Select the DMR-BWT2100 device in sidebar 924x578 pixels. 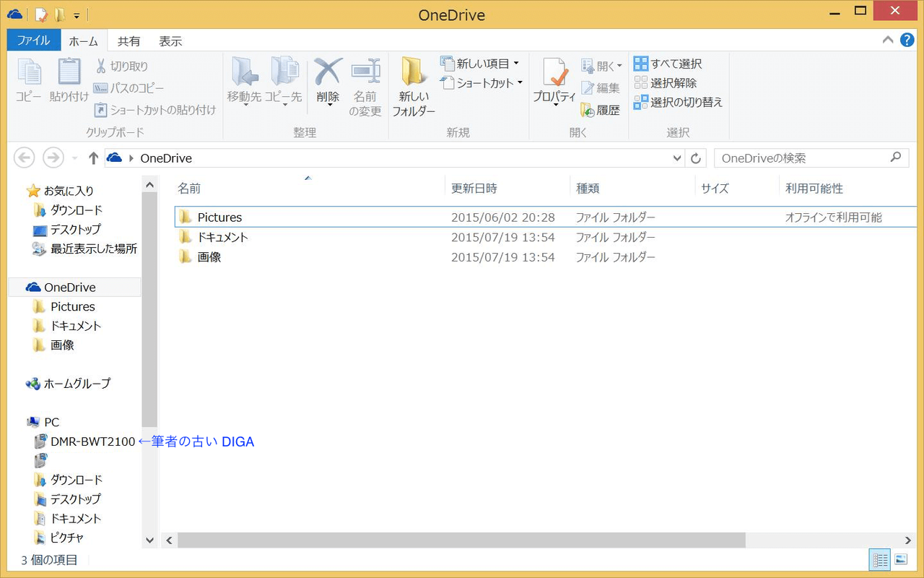84,441
